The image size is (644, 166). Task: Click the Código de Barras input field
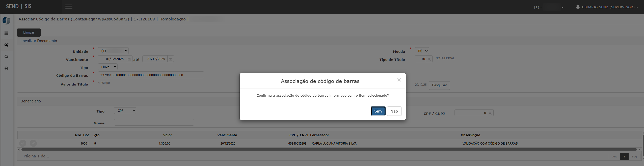click(x=151, y=75)
